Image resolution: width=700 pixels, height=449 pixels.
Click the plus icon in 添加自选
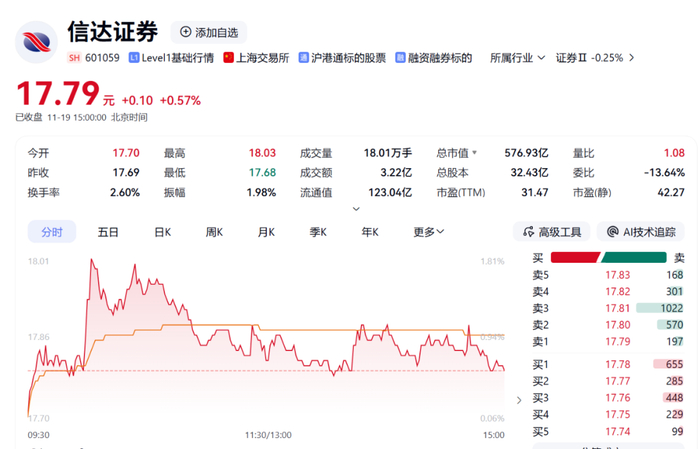coord(185,32)
